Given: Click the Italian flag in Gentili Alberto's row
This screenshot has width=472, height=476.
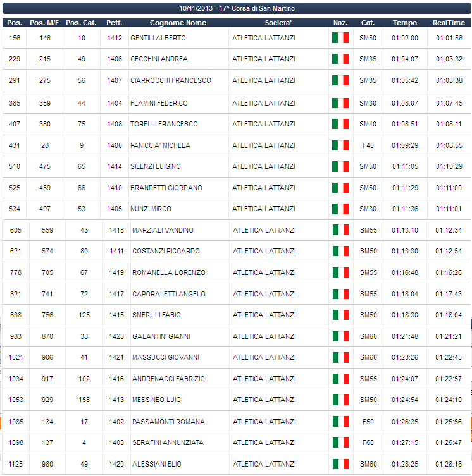Looking at the screenshot, I should click(x=340, y=38).
